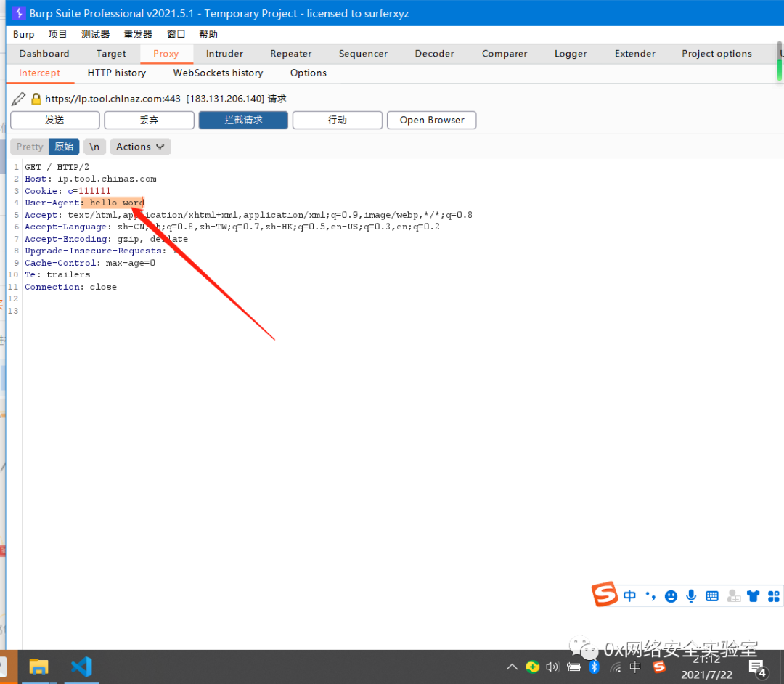Click the Bluetooth tray icon
The height and width of the screenshot is (684, 784).
click(x=594, y=667)
